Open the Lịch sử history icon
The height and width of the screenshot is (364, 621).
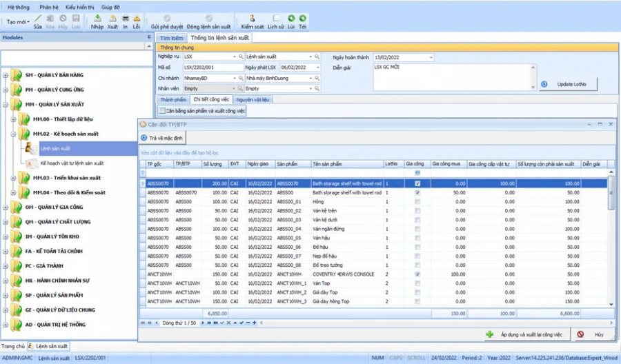pos(275,18)
